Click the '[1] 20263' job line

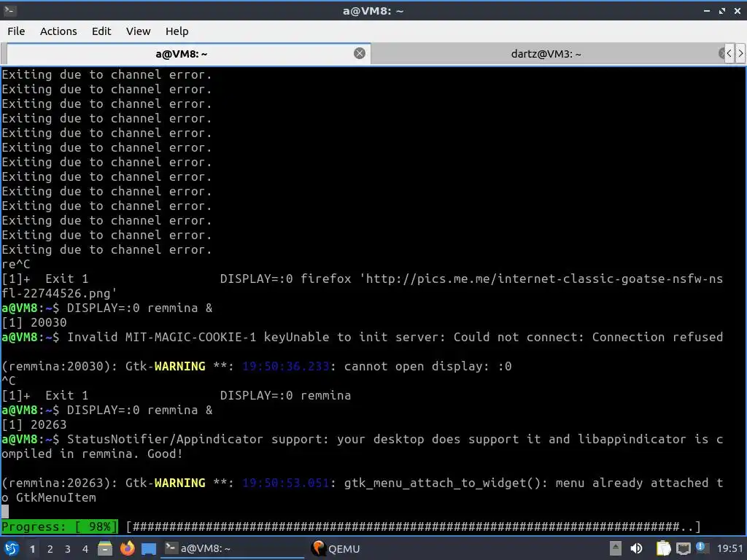pyautogui.click(x=34, y=425)
